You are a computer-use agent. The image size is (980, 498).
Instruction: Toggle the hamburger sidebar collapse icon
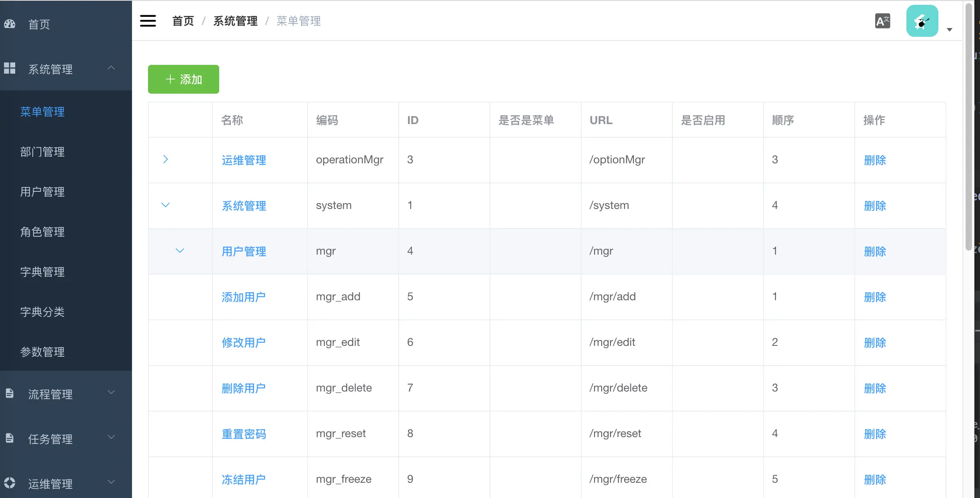click(x=148, y=21)
